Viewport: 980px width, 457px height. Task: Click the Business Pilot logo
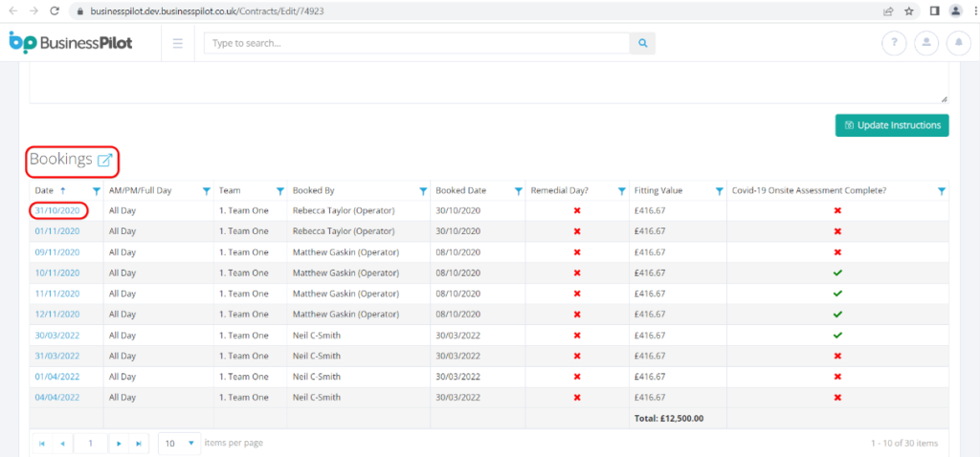click(71, 43)
